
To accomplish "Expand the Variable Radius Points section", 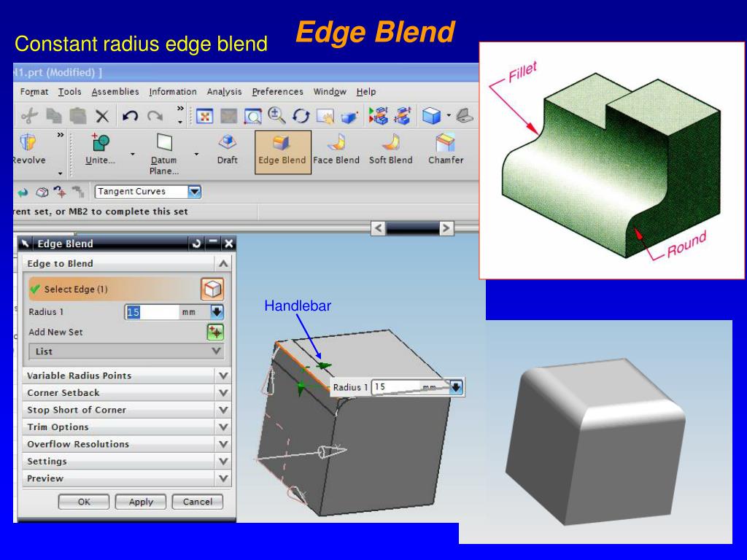I will tap(126, 376).
